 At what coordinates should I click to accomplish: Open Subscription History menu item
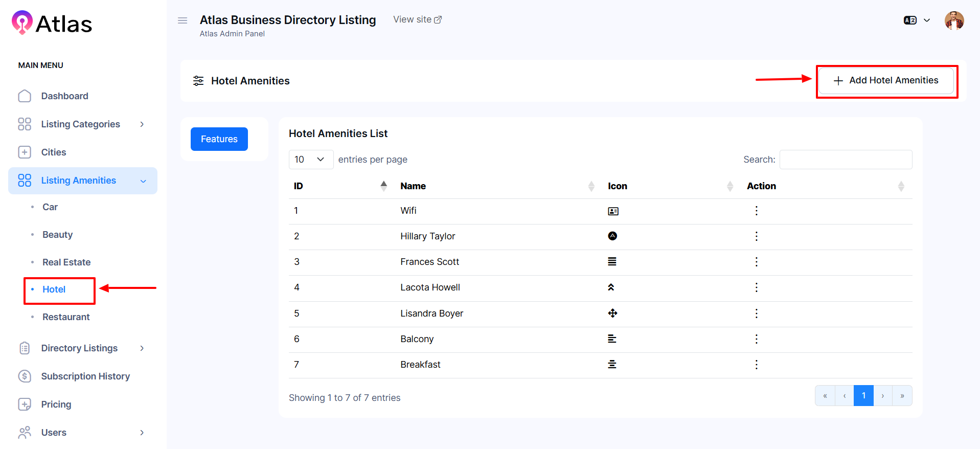point(85,376)
